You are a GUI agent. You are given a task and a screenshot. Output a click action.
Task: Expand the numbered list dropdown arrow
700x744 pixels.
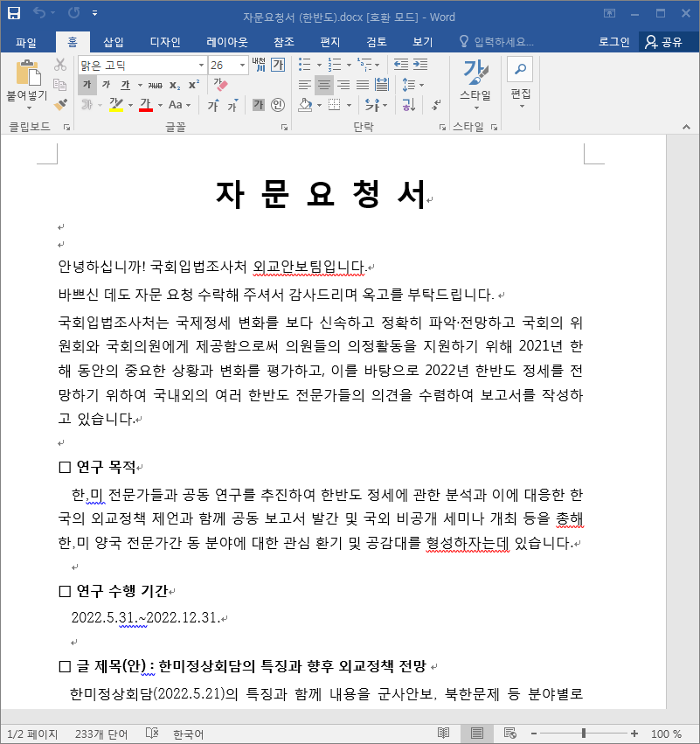click(349, 65)
